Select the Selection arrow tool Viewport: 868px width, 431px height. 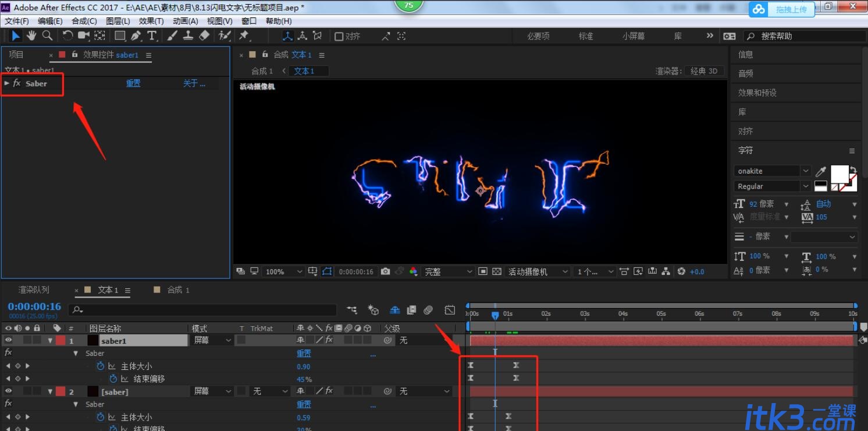click(16, 36)
